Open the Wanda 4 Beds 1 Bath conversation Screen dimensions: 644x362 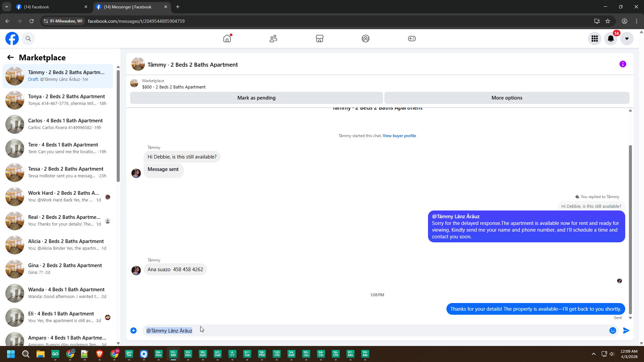(x=58, y=293)
